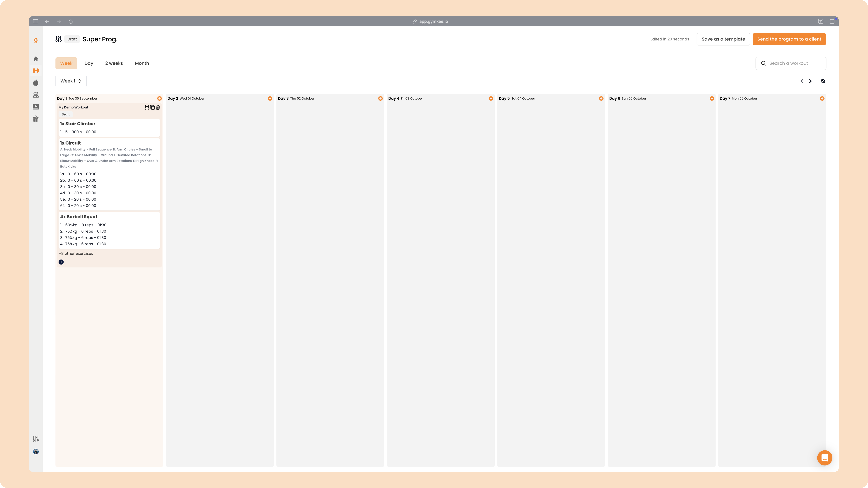The width and height of the screenshot is (868, 488).
Task: Click Save as a template button
Action: 723,39
